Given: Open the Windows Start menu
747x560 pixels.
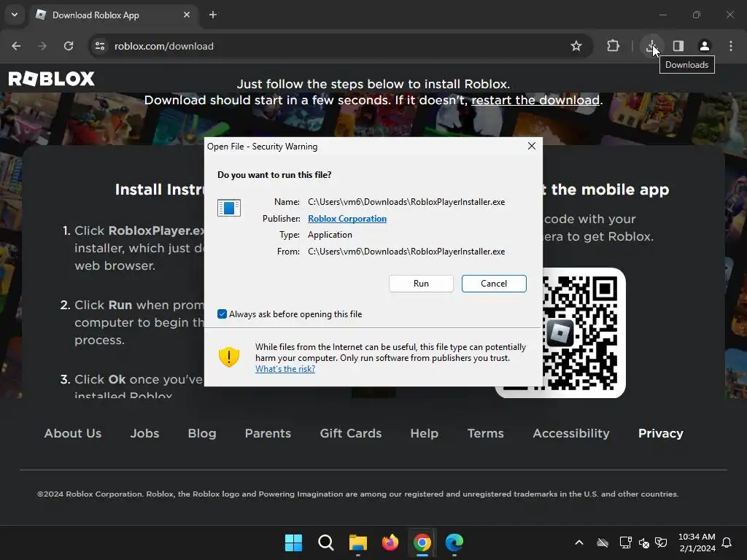Looking at the screenshot, I should [x=293, y=542].
